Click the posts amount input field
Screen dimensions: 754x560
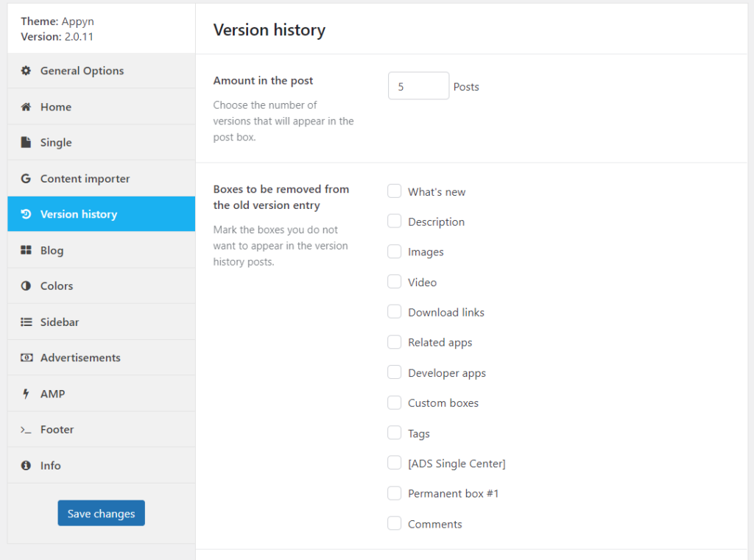point(418,85)
